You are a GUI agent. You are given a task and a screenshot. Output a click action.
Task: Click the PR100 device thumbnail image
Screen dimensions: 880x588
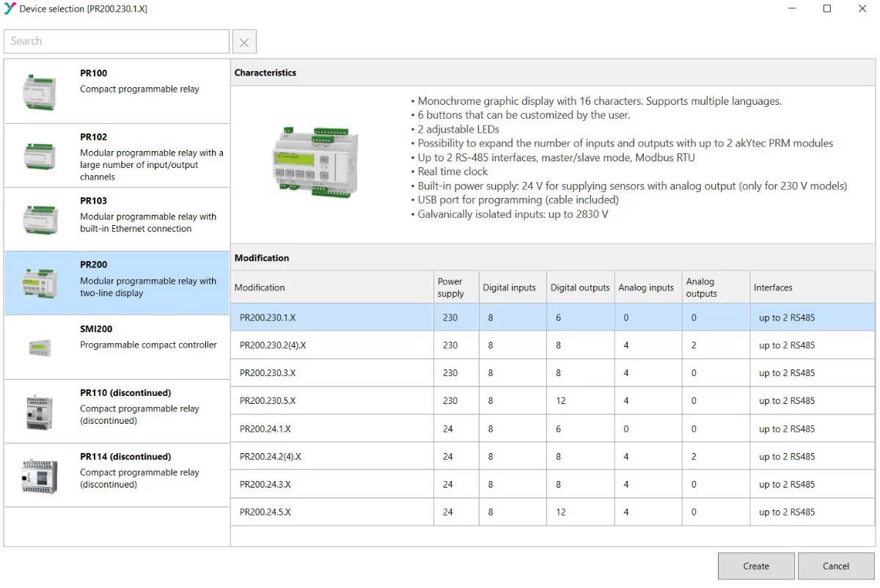tap(40, 89)
